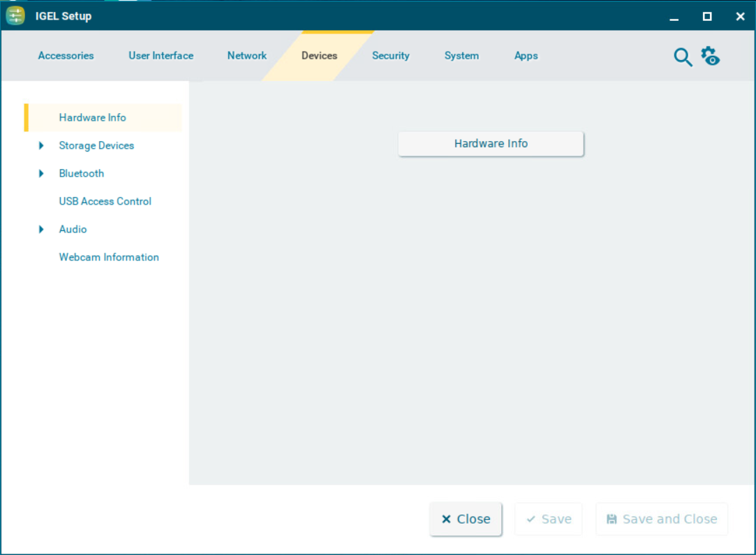This screenshot has height=555, width=756.
Task: Switch to the Apps tab
Action: point(526,56)
